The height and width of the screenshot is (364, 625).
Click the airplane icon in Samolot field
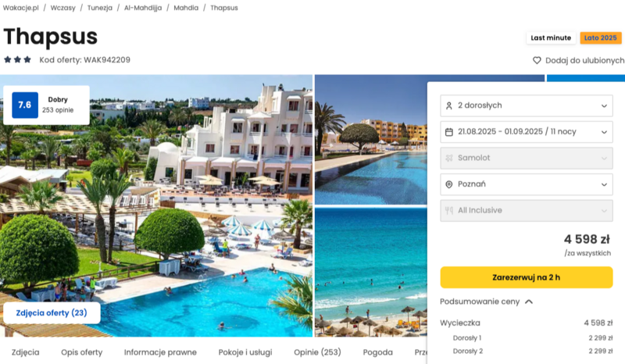pyautogui.click(x=448, y=158)
